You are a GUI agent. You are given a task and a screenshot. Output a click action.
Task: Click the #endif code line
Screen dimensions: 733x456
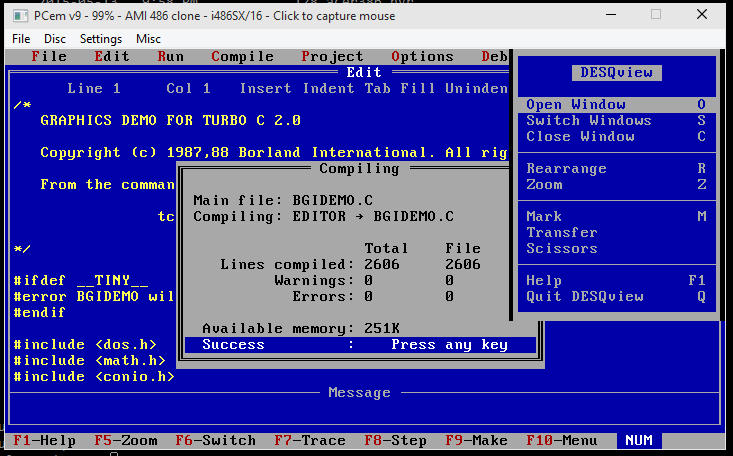[x=39, y=312]
